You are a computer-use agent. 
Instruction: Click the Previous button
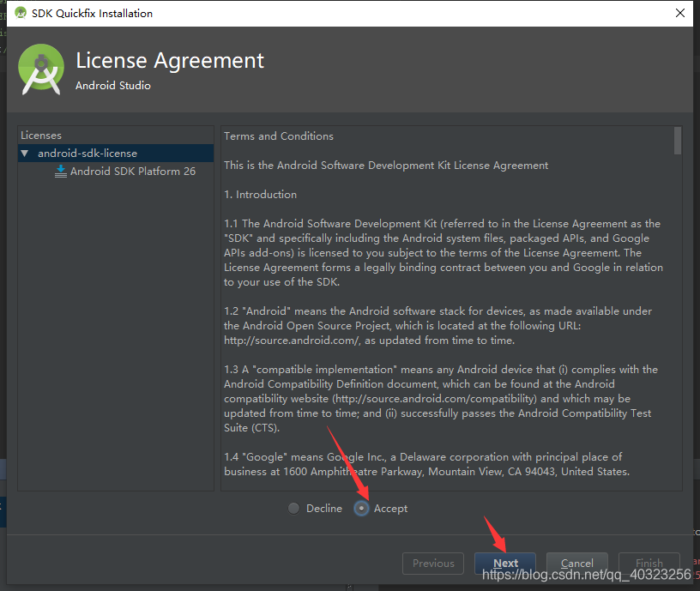click(433, 564)
